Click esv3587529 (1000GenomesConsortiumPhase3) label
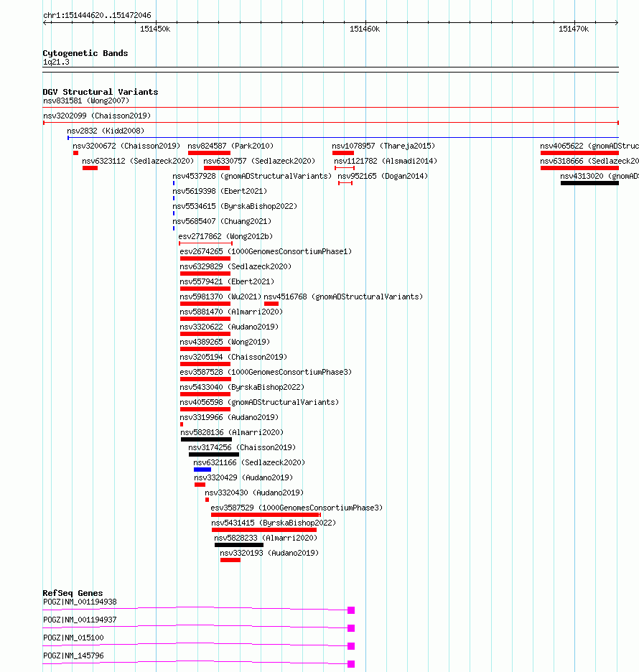Viewport: 639px width, 672px height. coord(297,508)
